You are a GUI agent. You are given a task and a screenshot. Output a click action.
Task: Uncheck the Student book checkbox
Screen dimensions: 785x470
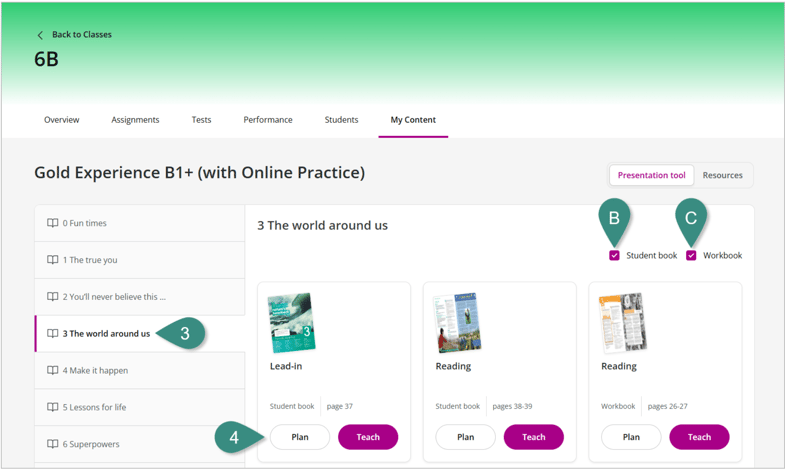point(614,256)
